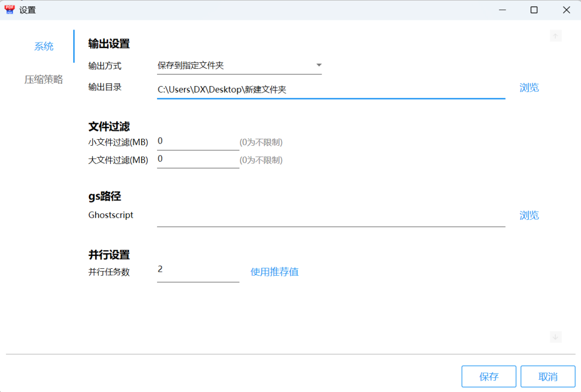Click 浏览 next to the output directory

pyautogui.click(x=529, y=87)
